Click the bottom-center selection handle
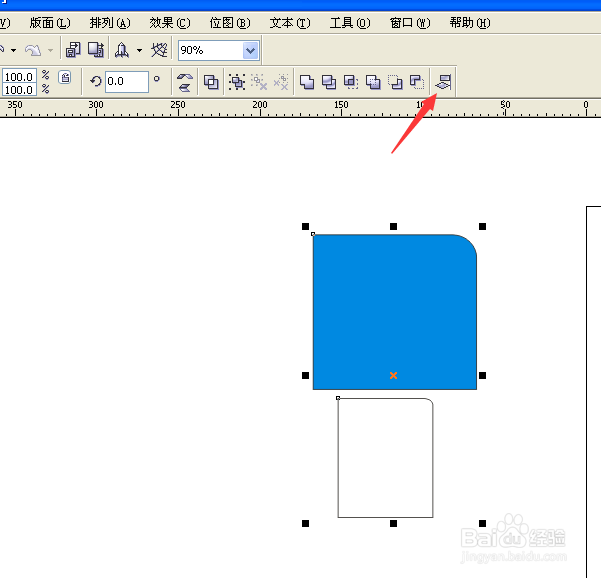Screen dimensions: 601x578 click(x=393, y=523)
